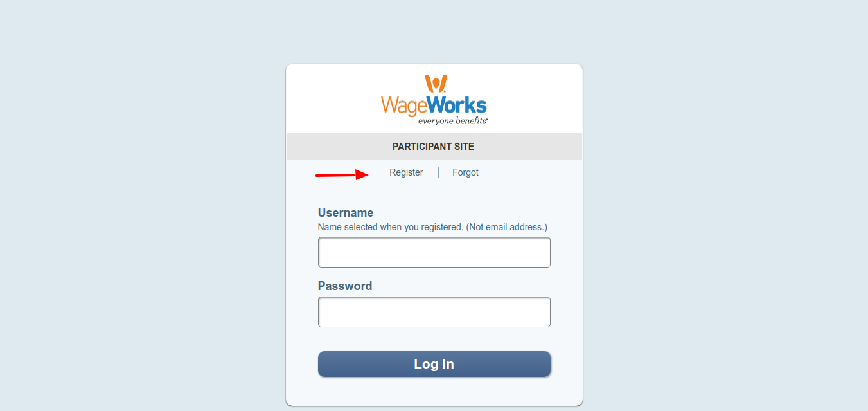Submit credentials with the blue Log In button

[x=434, y=364]
